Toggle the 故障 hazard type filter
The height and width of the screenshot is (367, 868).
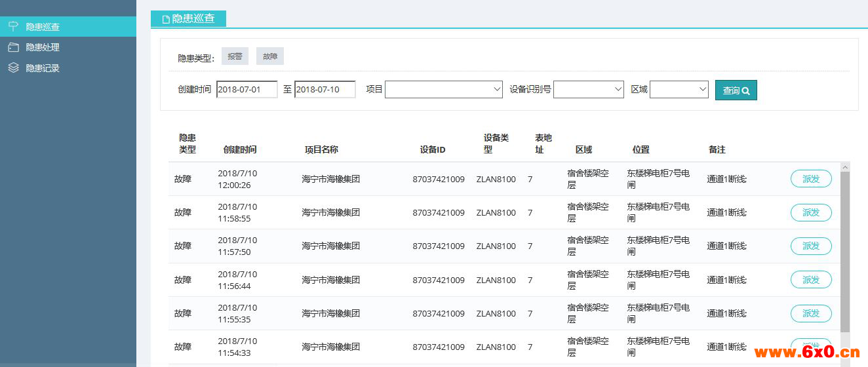(270, 56)
